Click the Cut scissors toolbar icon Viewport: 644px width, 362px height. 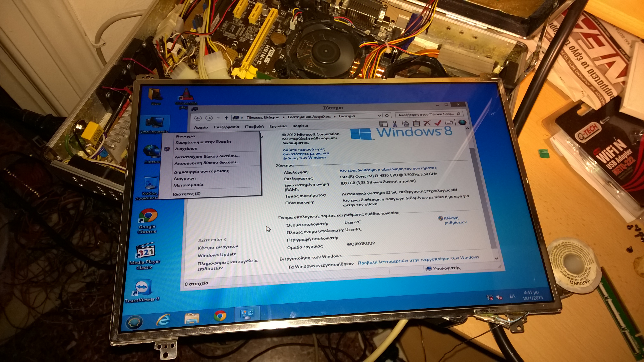point(395,124)
